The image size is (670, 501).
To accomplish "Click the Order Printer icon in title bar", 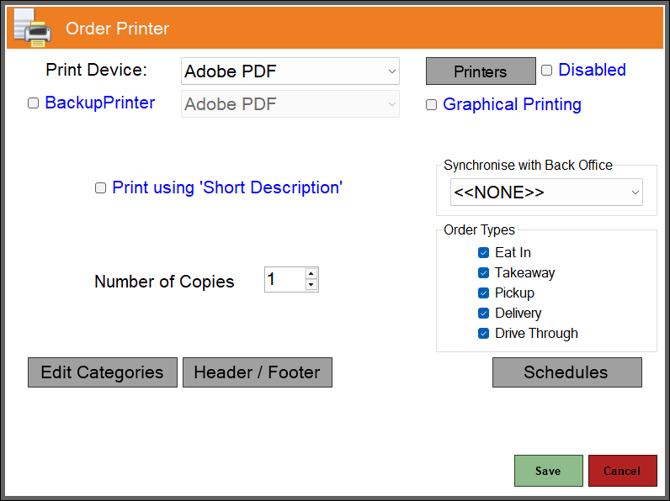I will pyautogui.click(x=32, y=28).
